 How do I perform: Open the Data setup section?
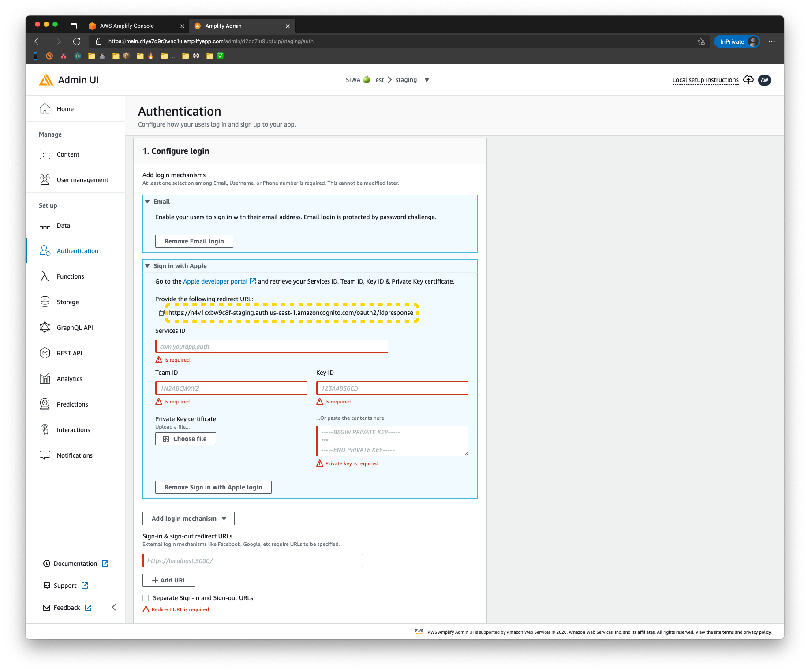[63, 225]
